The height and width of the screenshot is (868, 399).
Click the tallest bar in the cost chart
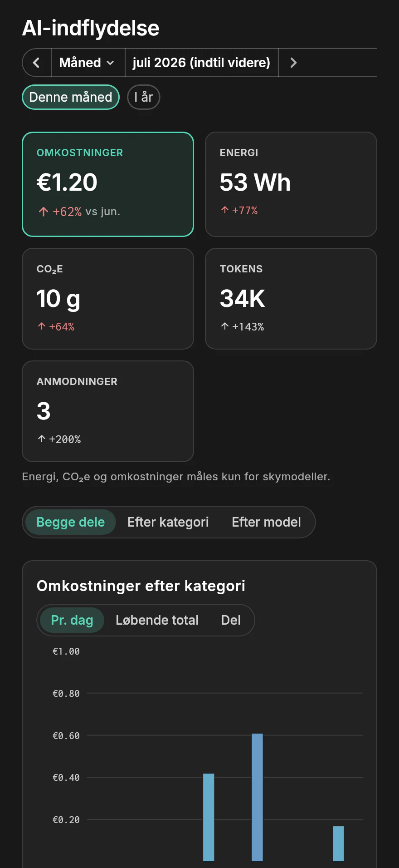point(257,797)
